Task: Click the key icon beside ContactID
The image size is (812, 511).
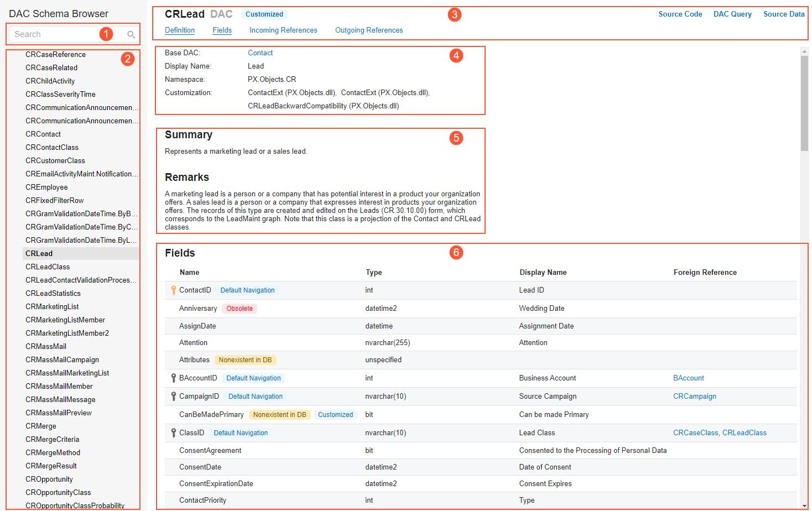Action: [x=173, y=290]
